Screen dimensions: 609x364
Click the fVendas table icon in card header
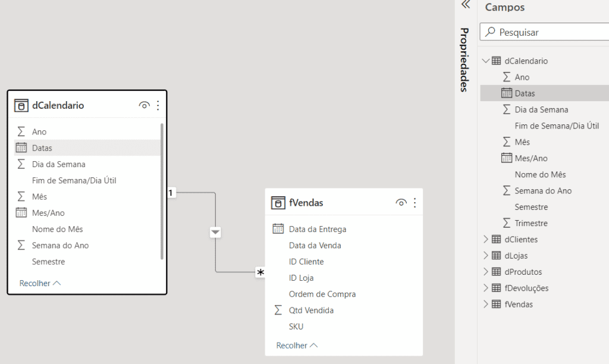coord(278,203)
